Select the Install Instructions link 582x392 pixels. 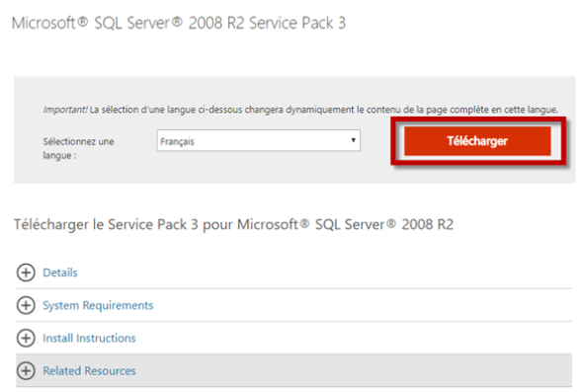click(89, 338)
